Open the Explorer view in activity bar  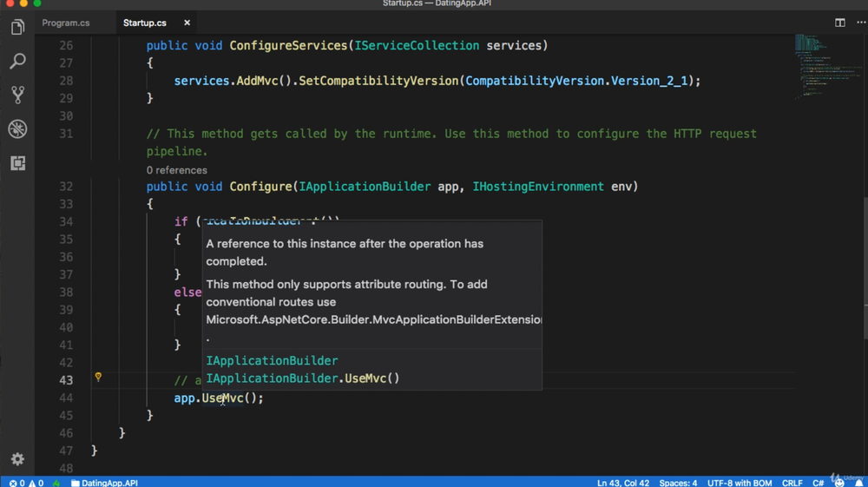[x=17, y=27]
